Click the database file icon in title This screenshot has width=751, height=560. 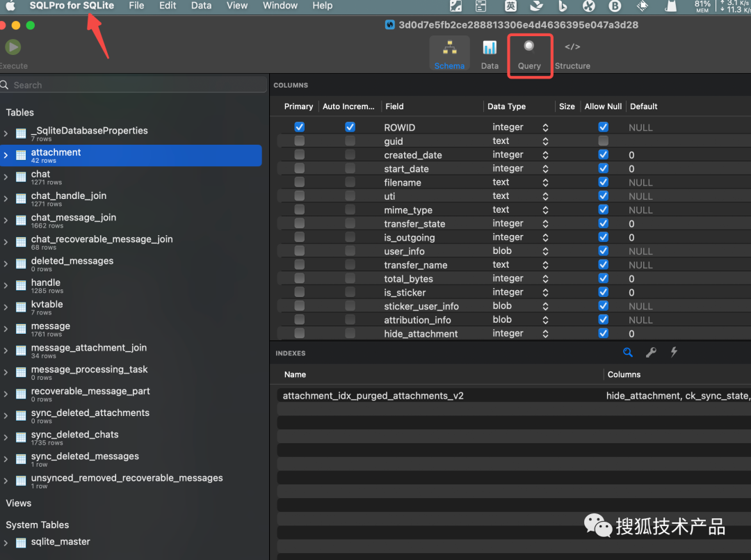390,25
